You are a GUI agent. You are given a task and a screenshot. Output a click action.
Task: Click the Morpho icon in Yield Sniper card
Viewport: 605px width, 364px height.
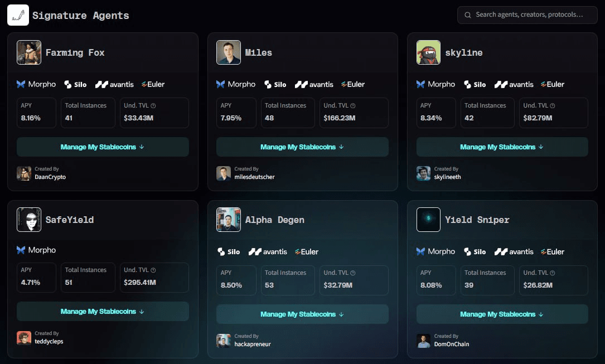click(x=421, y=251)
